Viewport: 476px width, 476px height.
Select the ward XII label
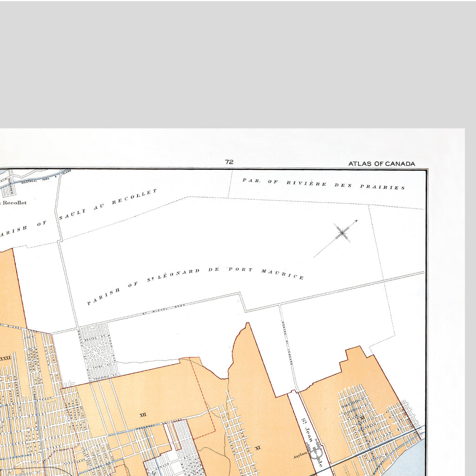[143, 415]
